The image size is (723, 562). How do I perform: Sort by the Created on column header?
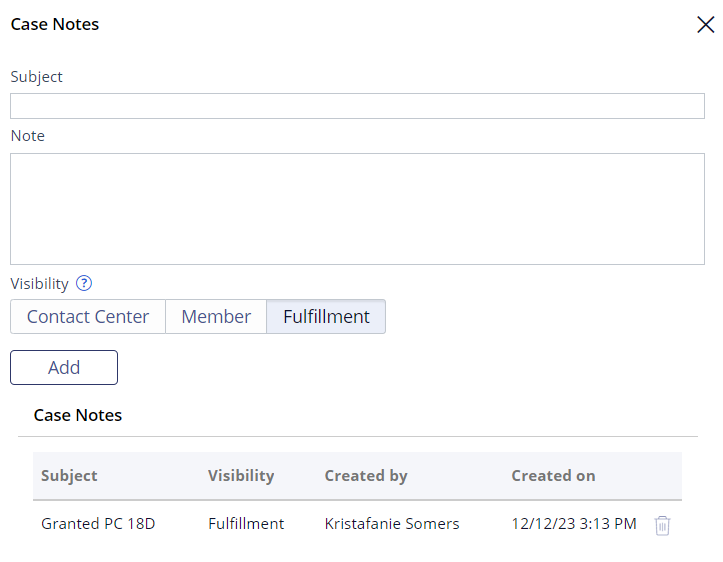tap(553, 475)
